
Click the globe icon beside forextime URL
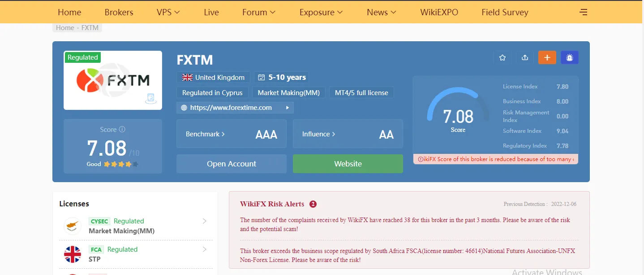tap(184, 108)
